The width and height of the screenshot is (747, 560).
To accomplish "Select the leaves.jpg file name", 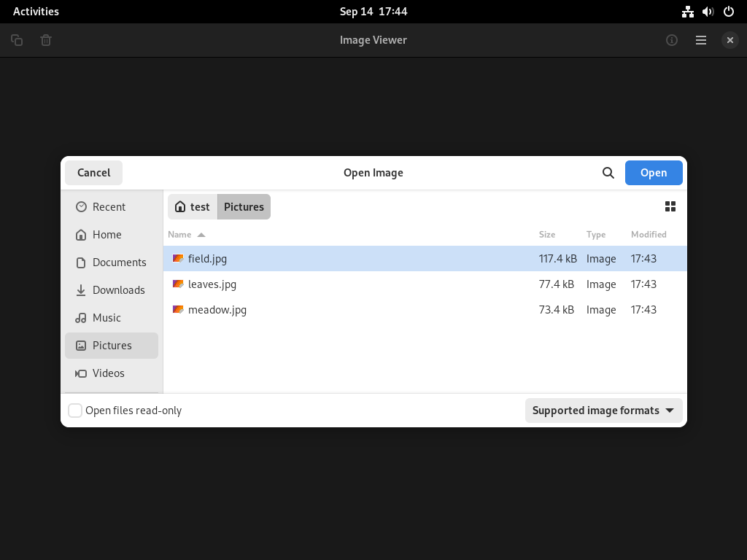I will click(x=212, y=284).
